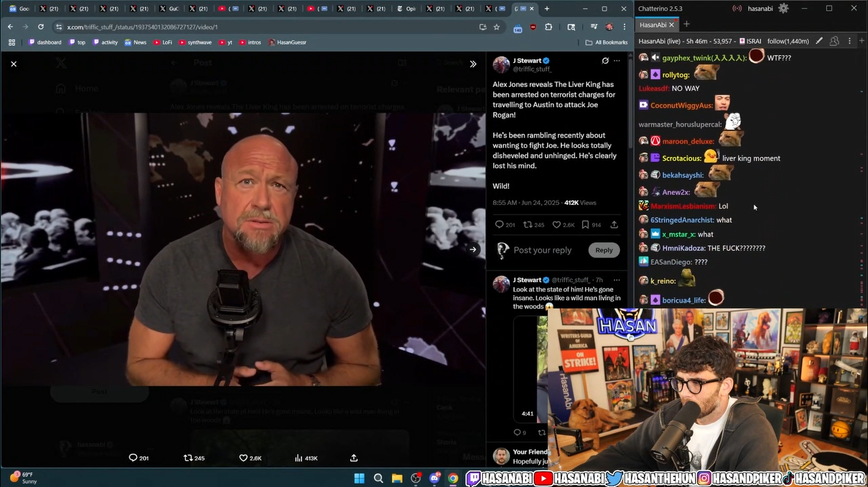Image resolution: width=868 pixels, height=487 pixels.
Task: Click the Reply button
Action: 604,250
